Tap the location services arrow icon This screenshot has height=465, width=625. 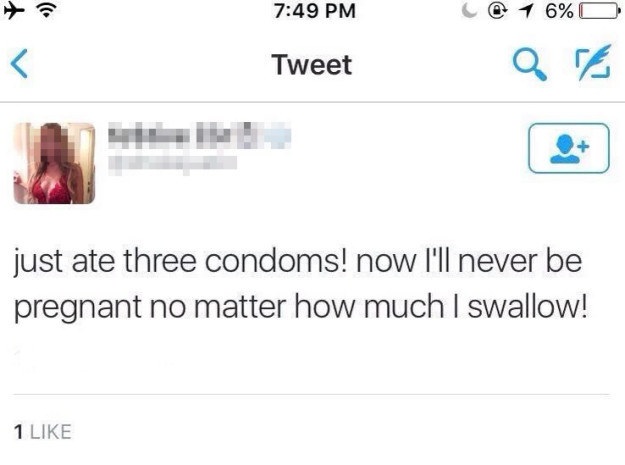click(x=526, y=11)
